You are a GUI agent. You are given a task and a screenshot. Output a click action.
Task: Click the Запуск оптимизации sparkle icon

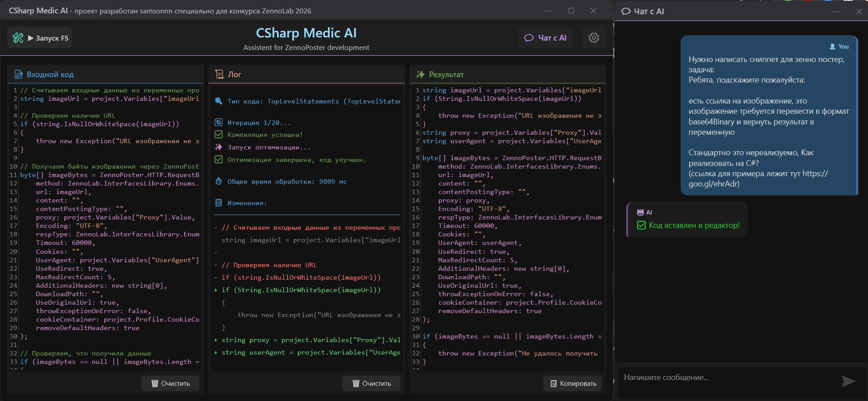point(219,147)
